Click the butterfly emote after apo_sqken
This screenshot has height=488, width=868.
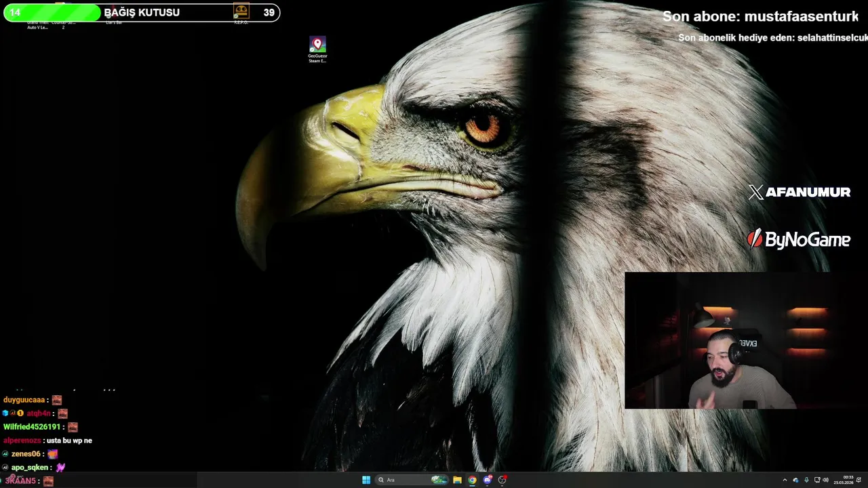[61, 467]
